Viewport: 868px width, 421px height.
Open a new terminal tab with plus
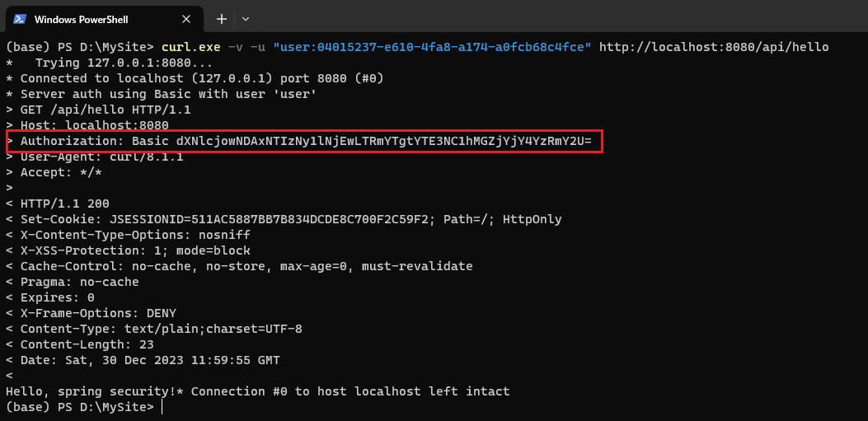tap(222, 20)
